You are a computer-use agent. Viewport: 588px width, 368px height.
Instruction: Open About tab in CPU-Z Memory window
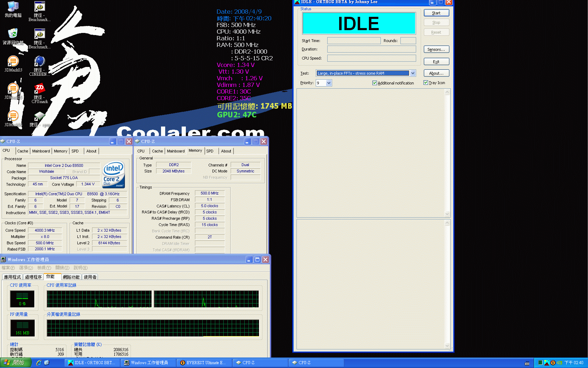click(226, 151)
